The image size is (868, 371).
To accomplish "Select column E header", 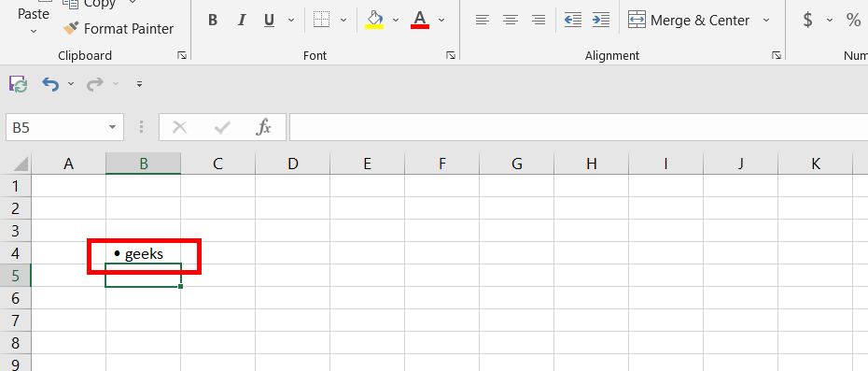I will 367,164.
